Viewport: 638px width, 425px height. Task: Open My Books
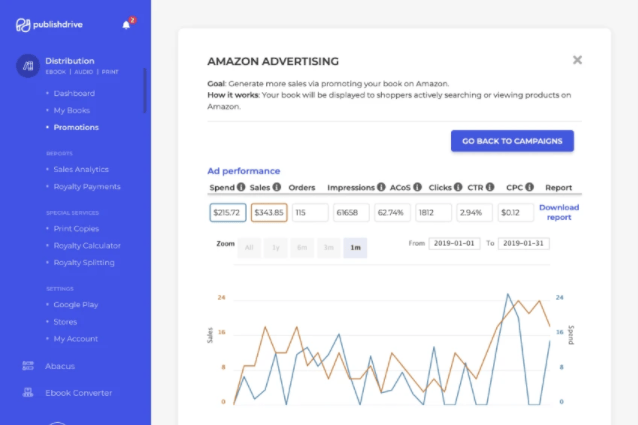(x=72, y=111)
